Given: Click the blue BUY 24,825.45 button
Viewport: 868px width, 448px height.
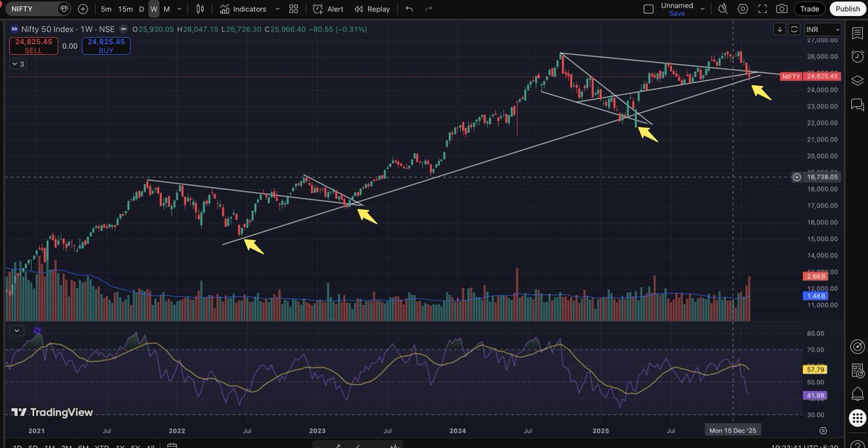Looking at the screenshot, I should point(106,46).
